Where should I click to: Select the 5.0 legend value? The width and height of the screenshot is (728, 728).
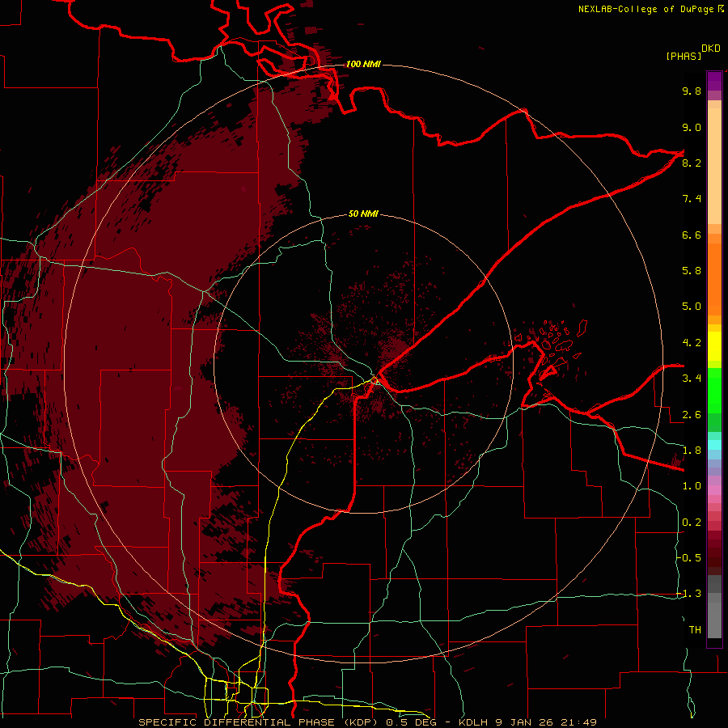[692, 307]
